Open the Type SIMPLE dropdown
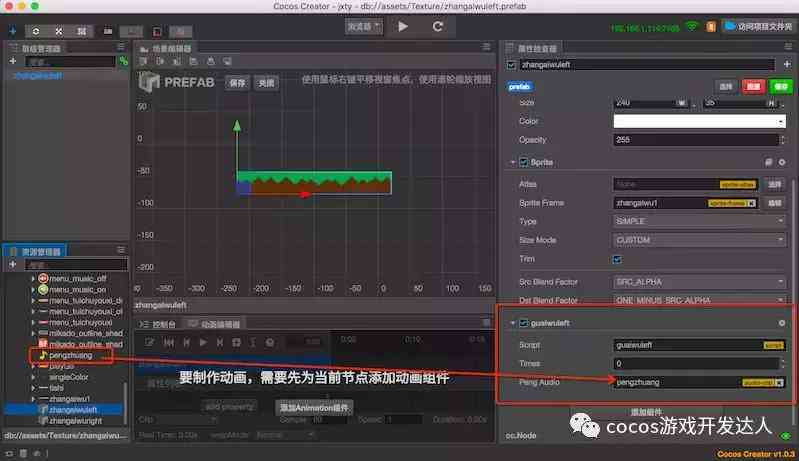 [699, 222]
